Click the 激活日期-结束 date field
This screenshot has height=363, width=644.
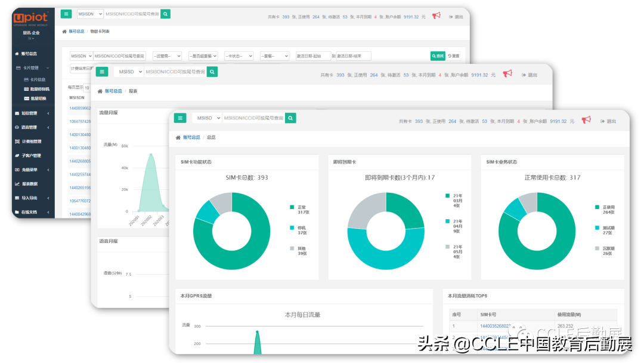pyautogui.click(x=354, y=56)
